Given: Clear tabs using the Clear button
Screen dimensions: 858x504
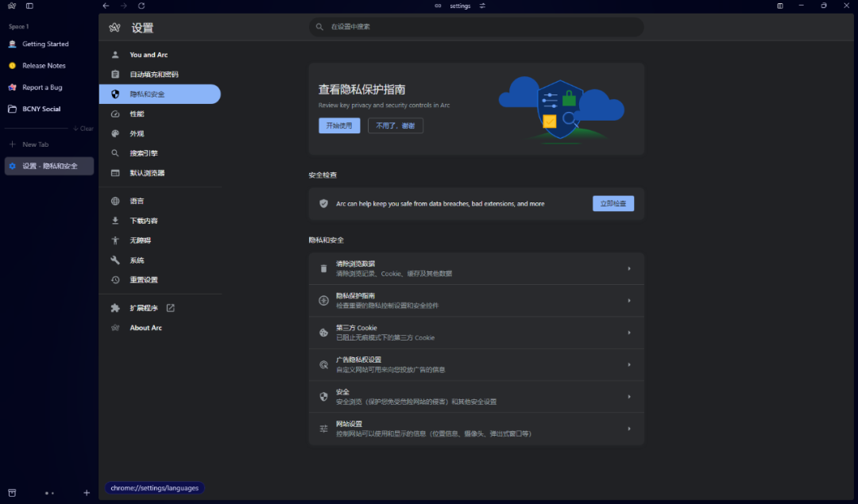Looking at the screenshot, I should tap(83, 129).
